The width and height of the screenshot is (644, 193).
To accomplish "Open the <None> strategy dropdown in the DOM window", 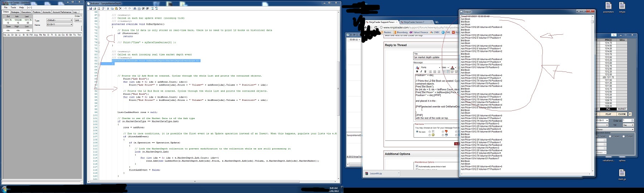I will [615, 129].
